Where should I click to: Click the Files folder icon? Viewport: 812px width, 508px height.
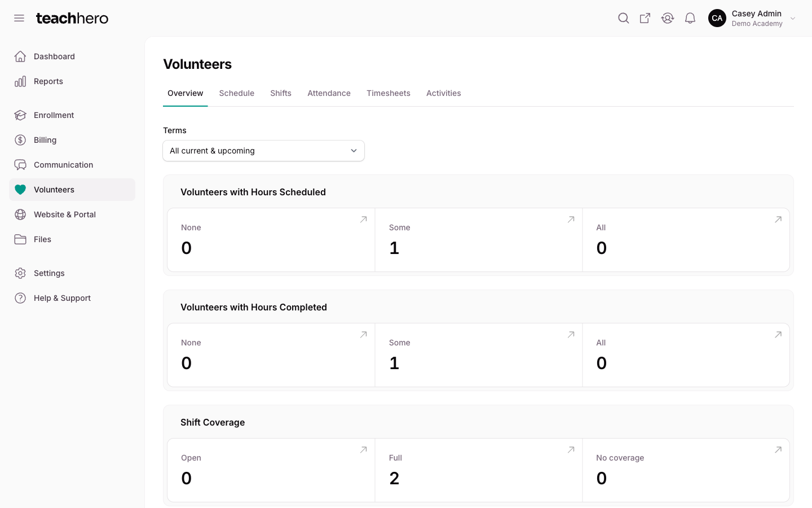(20, 239)
